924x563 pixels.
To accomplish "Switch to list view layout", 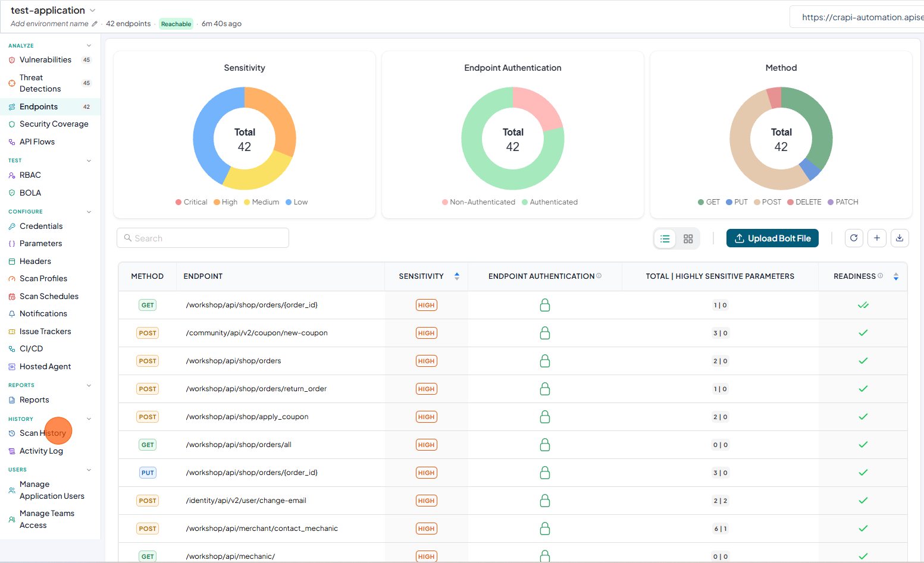I will coord(665,238).
